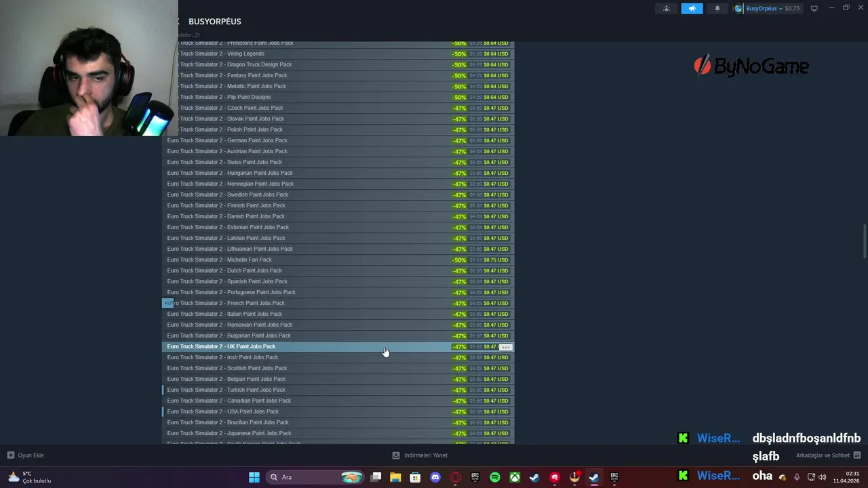Open Microsoft Store from the taskbar
The image size is (868, 488).
tap(415, 477)
